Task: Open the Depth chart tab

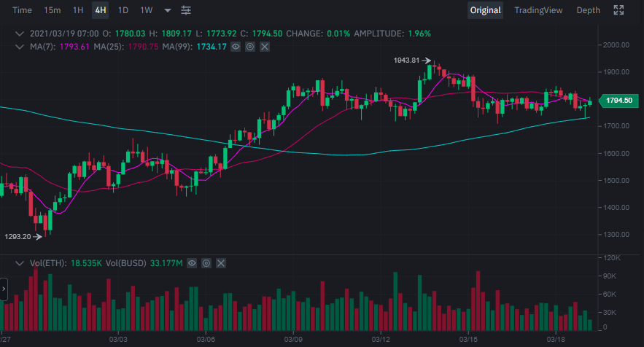Action: pyautogui.click(x=588, y=10)
